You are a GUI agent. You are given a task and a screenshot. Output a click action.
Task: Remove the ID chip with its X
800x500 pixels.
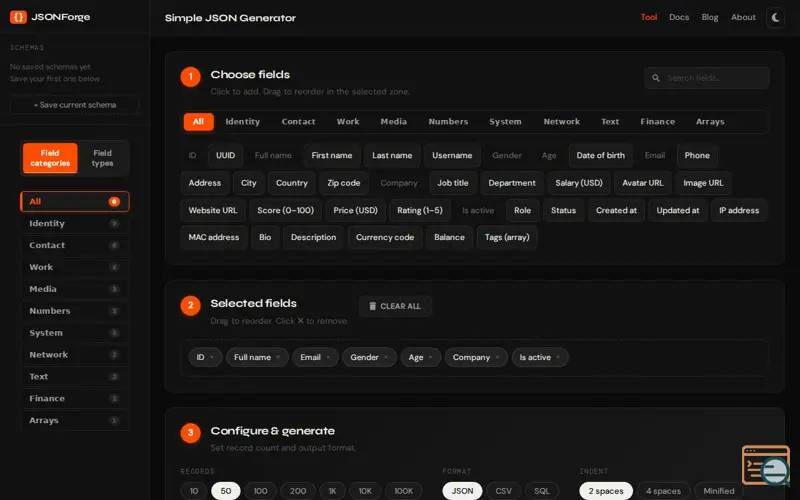coord(212,358)
